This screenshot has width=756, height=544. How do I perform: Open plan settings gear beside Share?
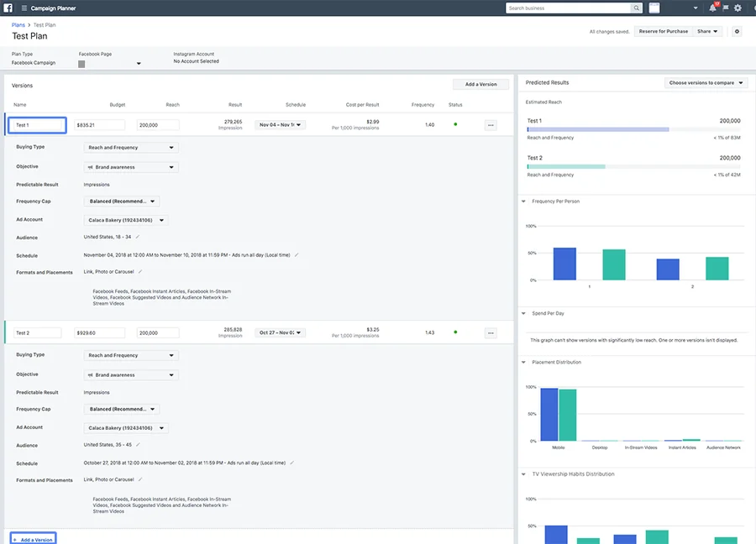737,31
